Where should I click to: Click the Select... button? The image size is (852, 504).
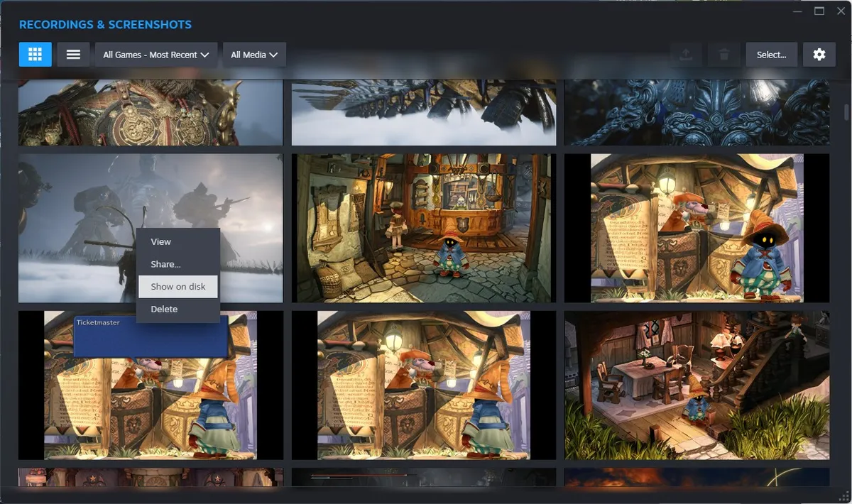[x=771, y=54]
